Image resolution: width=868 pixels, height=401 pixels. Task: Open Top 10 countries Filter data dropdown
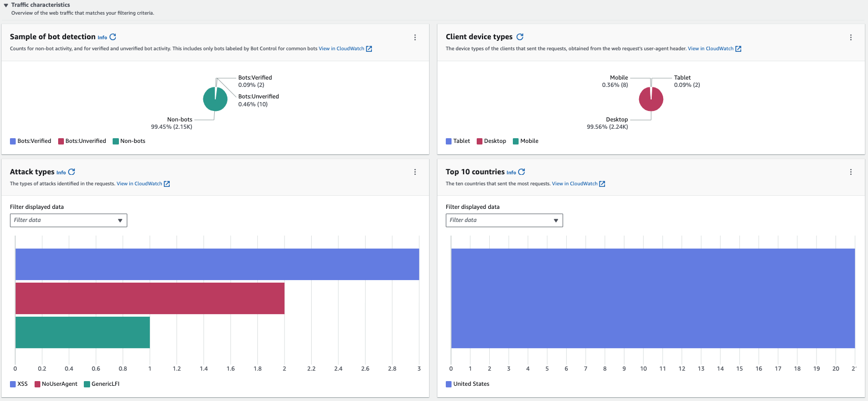click(504, 220)
